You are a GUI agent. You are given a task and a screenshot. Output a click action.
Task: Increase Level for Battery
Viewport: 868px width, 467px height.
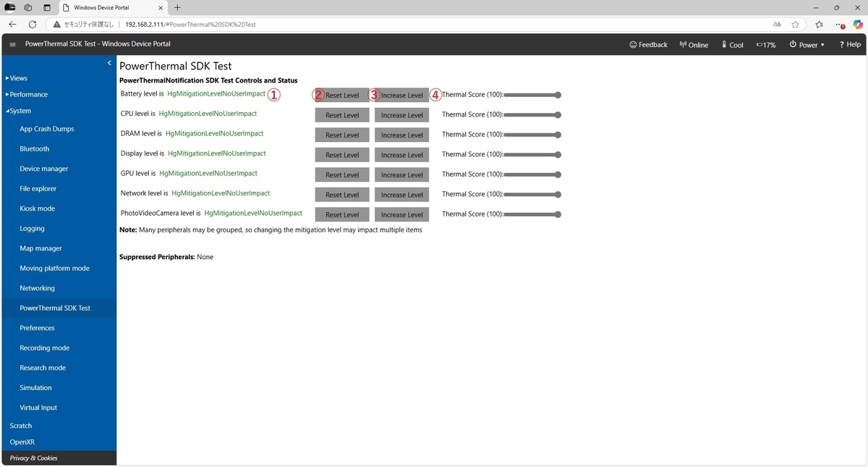pos(402,95)
